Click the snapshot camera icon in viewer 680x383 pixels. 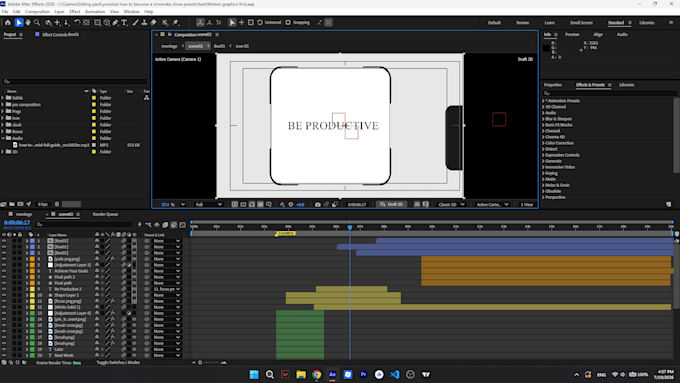(x=318, y=204)
